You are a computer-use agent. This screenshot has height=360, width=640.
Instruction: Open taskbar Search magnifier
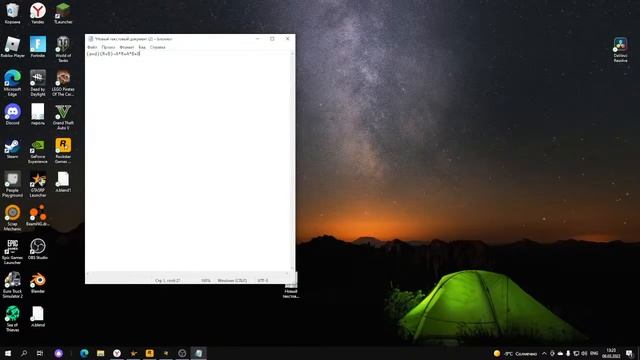click(x=24, y=353)
